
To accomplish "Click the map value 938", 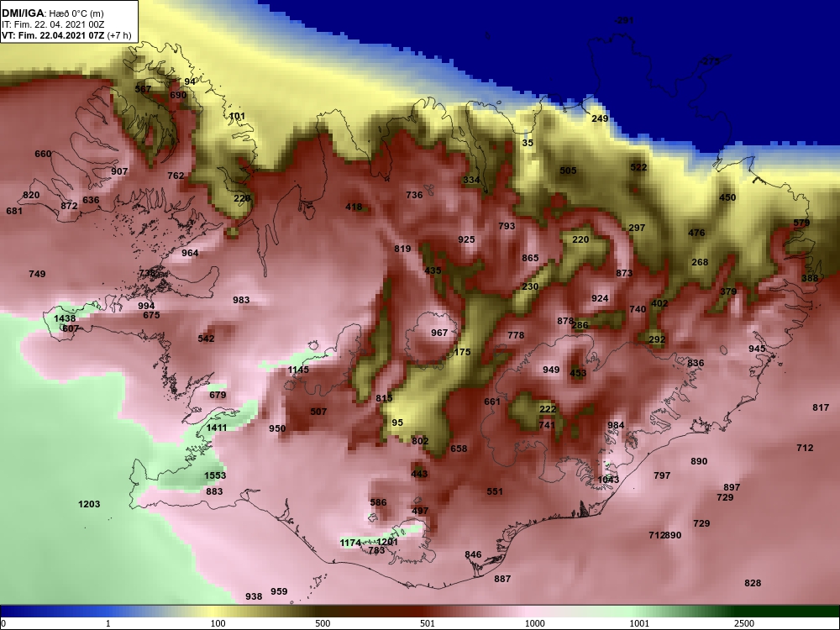I will click(x=254, y=596).
